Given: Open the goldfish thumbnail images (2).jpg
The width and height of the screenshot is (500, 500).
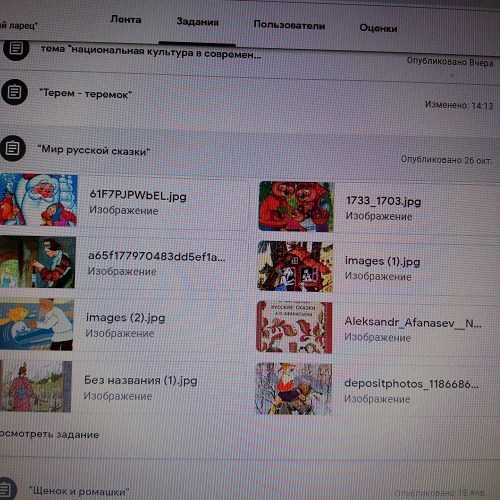Looking at the screenshot, I should (37, 324).
